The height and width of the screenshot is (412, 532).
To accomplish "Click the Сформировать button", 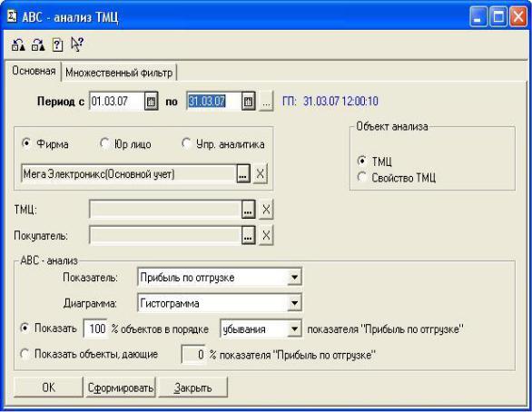I will coord(121,387).
